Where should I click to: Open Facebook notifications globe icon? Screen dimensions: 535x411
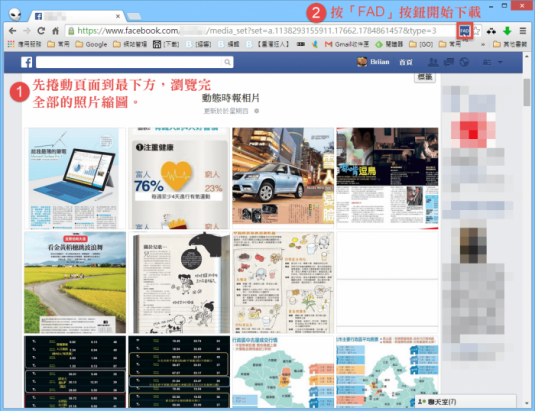point(464,62)
